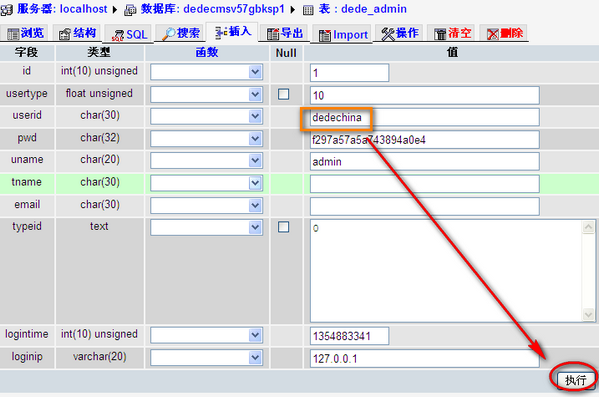This screenshot has height=397, width=599.
Task: Click the 删除 drop table tab
Action: click(504, 33)
